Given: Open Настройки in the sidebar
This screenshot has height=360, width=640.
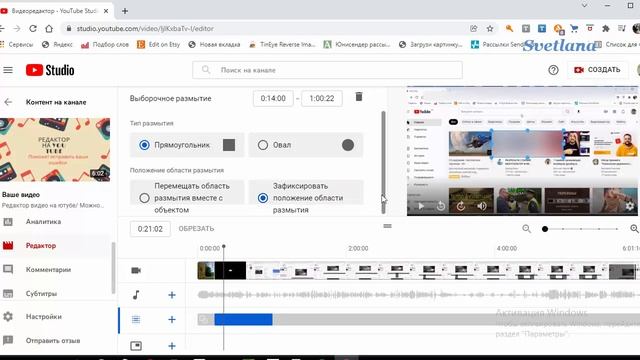Looking at the screenshot, I should 44,317.
